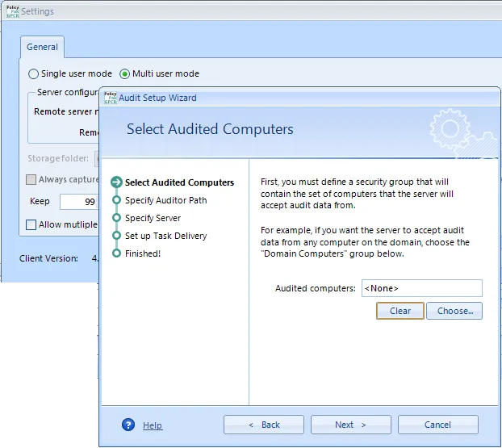Image resolution: width=502 pixels, height=448 pixels.
Task: Click the green arrow current-step icon
Action: click(116, 182)
